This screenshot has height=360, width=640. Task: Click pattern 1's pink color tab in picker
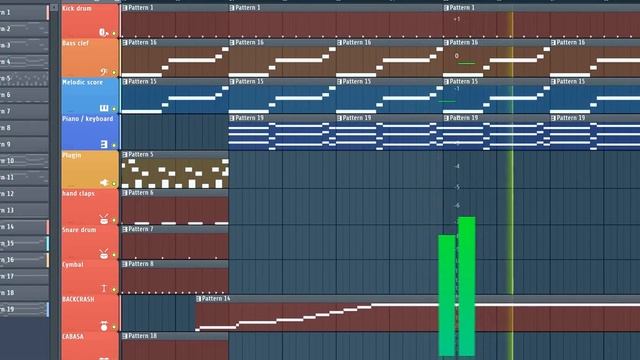tap(48, 13)
